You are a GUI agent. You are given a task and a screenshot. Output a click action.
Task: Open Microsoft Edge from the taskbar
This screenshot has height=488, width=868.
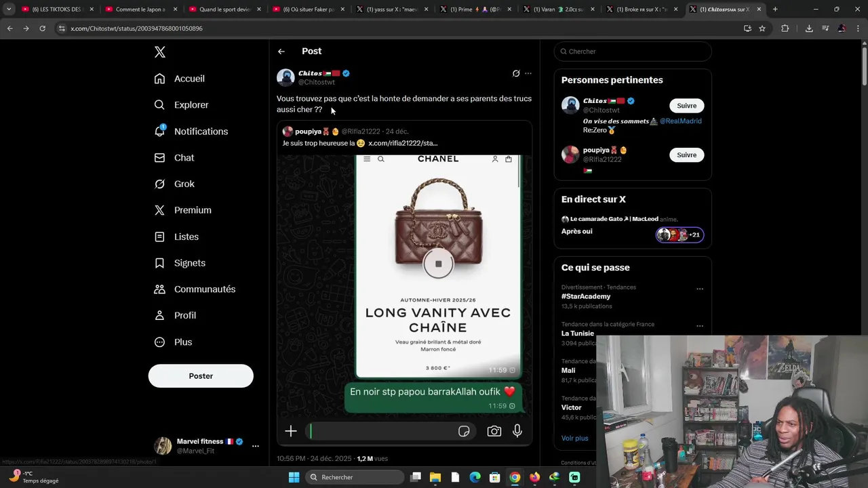[x=475, y=477]
